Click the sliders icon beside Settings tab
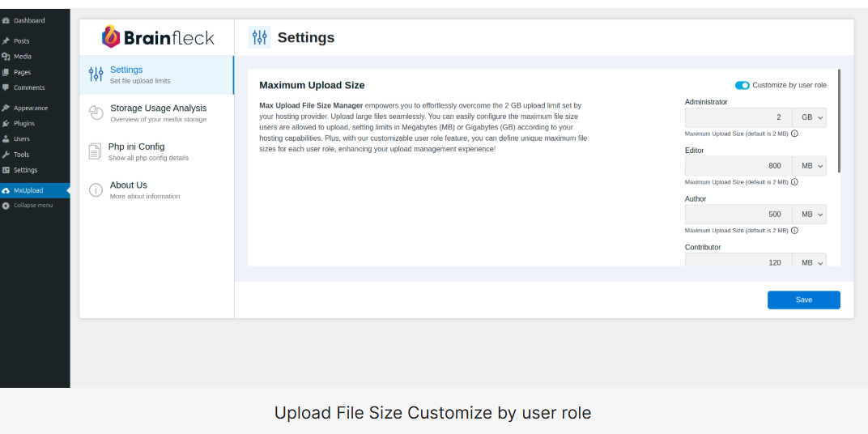 point(96,74)
